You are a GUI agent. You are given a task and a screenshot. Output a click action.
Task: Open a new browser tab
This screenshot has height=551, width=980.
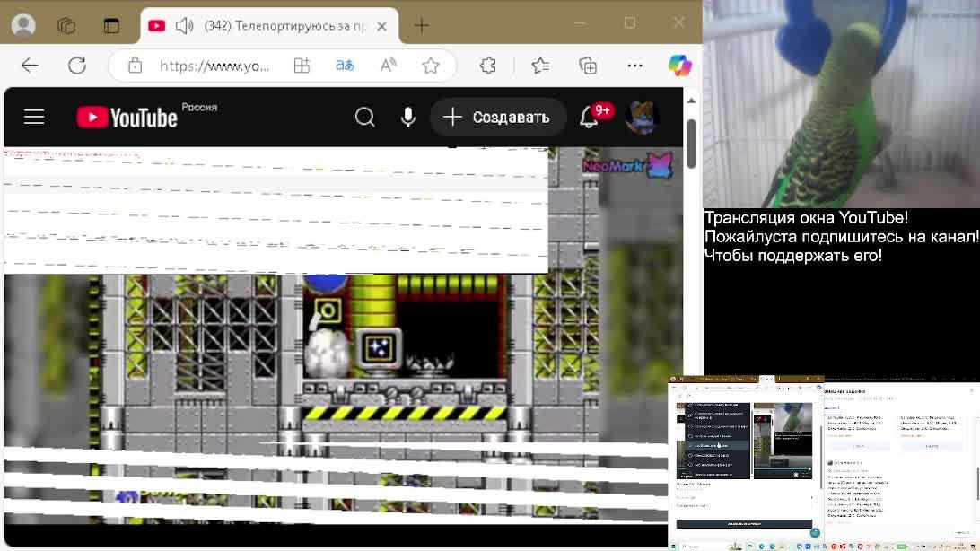(422, 26)
